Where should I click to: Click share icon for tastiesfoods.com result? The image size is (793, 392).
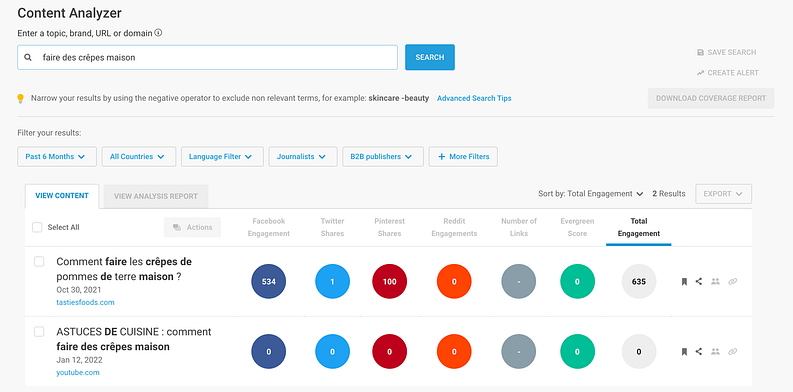coord(698,281)
